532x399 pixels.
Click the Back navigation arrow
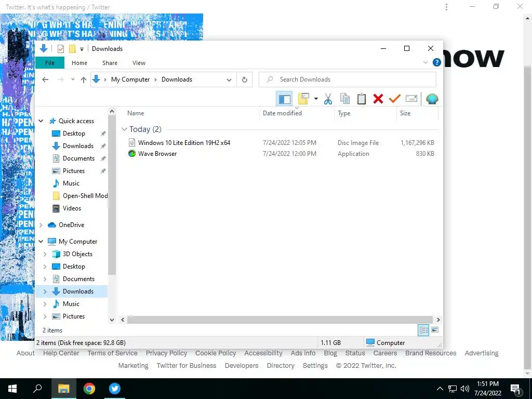click(45, 79)
